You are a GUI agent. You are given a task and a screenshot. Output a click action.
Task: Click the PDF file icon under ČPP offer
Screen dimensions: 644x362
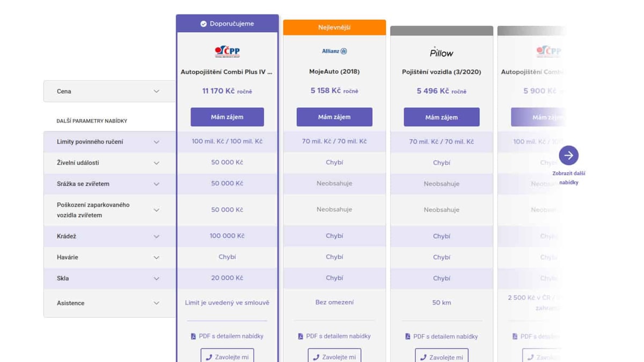193,336
